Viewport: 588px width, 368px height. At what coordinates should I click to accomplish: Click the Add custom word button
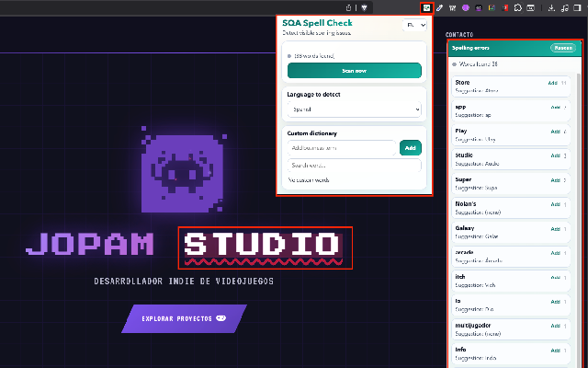click(x=411, y=147)
